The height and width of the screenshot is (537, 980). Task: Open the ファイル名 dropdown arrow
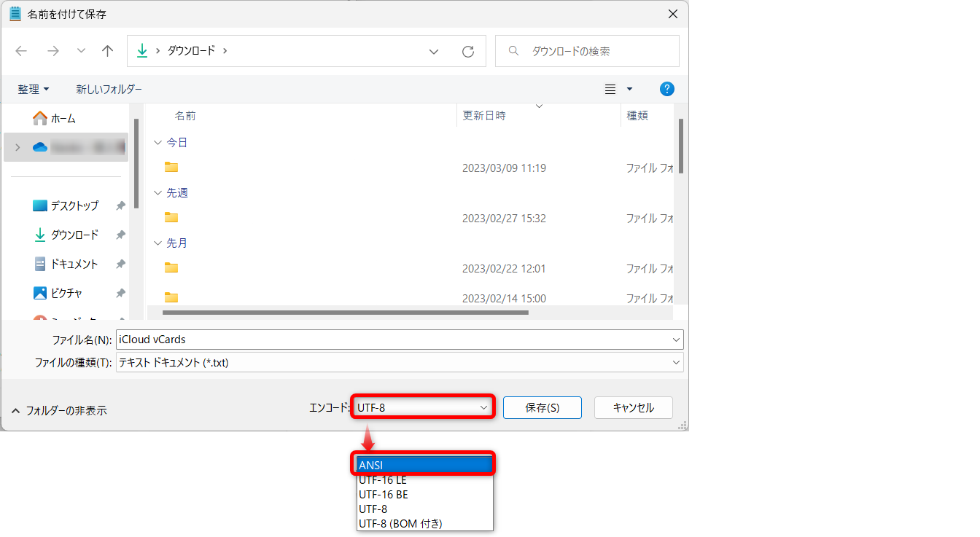tap(676, 340)
